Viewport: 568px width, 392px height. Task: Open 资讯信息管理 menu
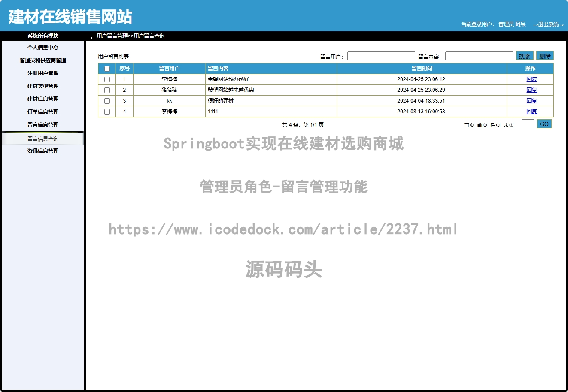click(43, 151)
